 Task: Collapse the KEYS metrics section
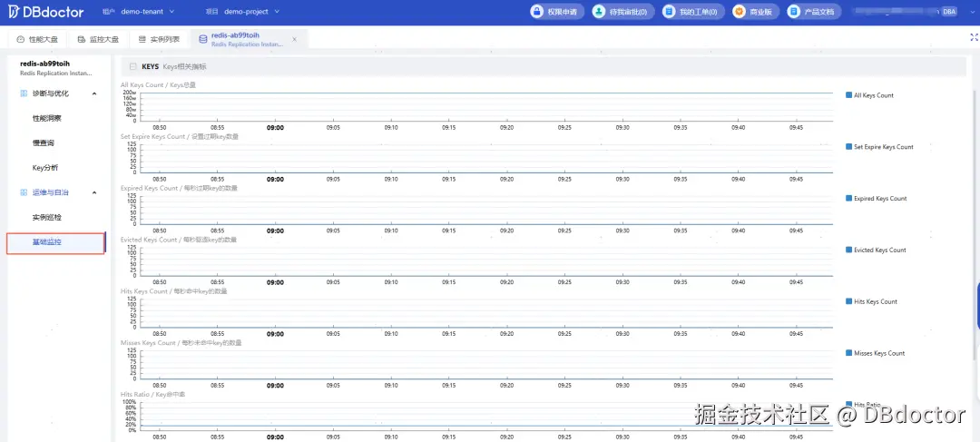pyautogui.click(x=132, y=66)
